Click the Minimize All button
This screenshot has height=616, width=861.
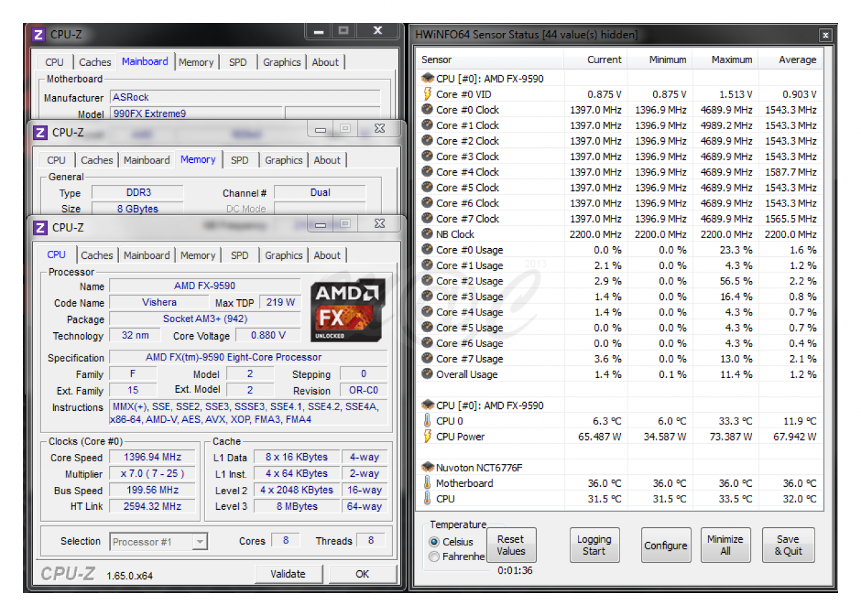click(x=725, y=545)
